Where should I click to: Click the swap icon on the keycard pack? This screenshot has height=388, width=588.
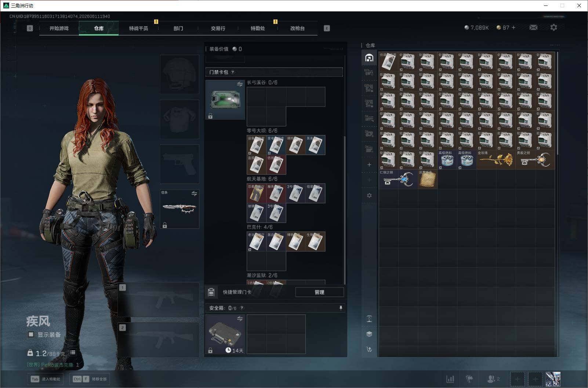click(240, 84)
